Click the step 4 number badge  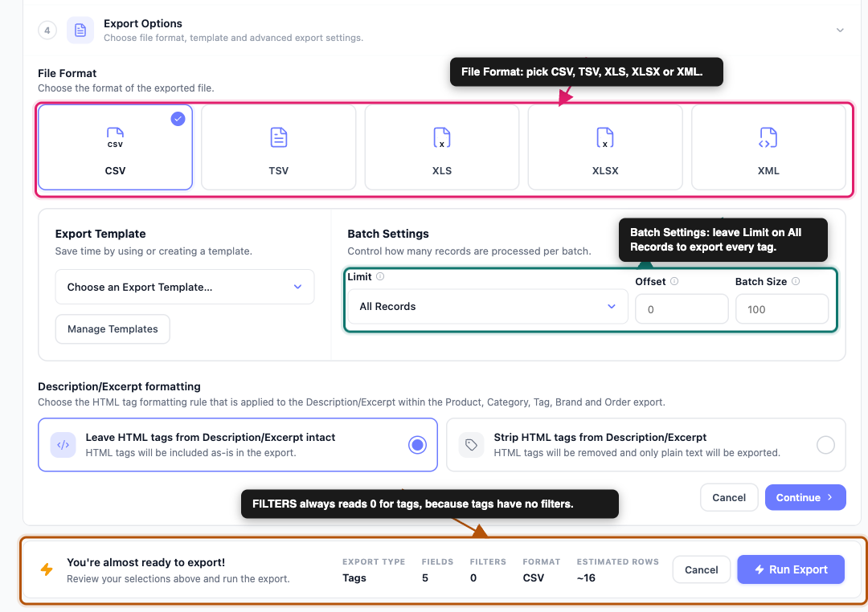[47, 30]
